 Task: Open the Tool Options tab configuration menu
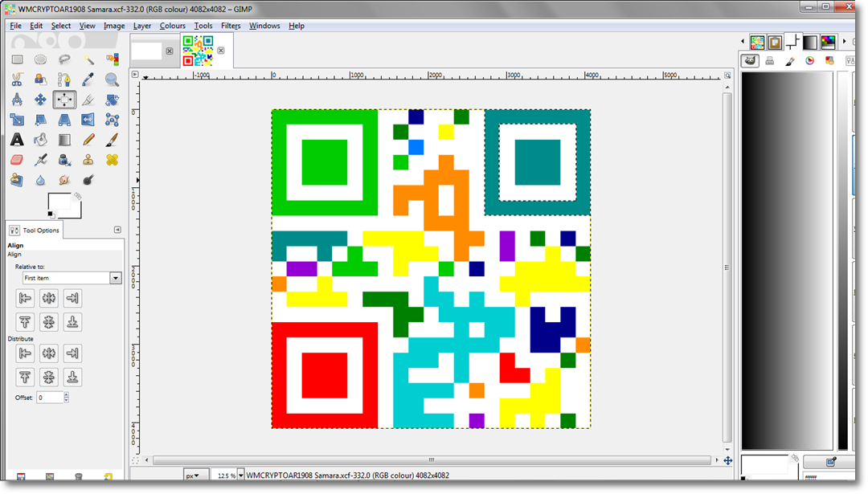[x=117, y=230]
